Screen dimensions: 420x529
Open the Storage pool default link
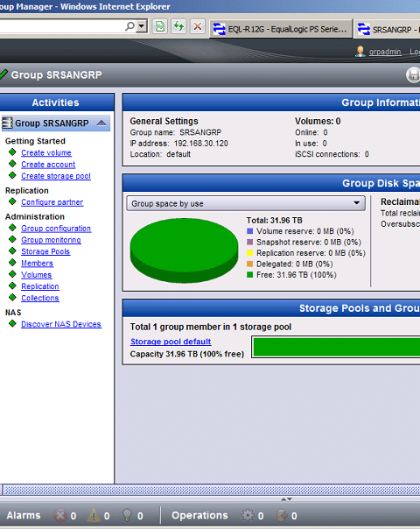pyautogui.click(x=171, y=342)
